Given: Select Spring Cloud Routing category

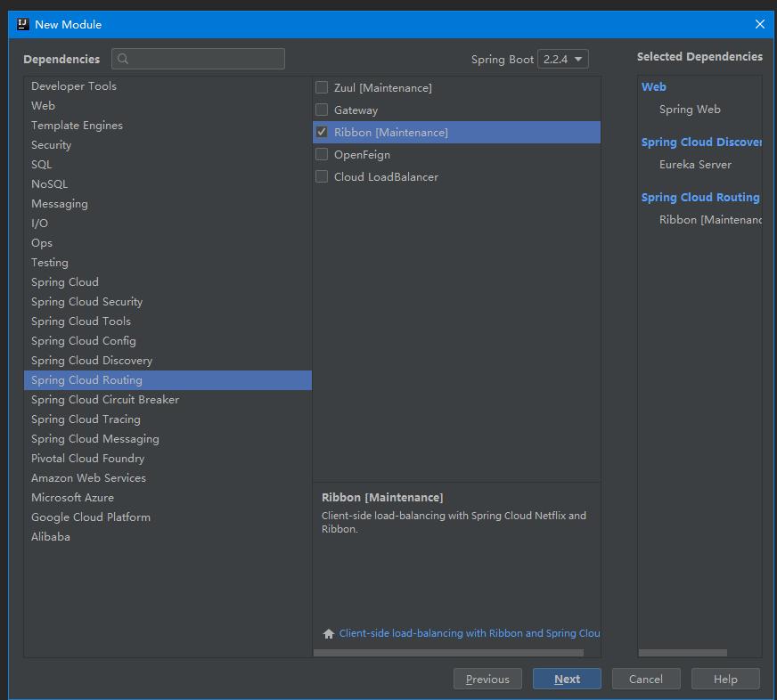Looking at the screenshot, I should click(168, 380).
